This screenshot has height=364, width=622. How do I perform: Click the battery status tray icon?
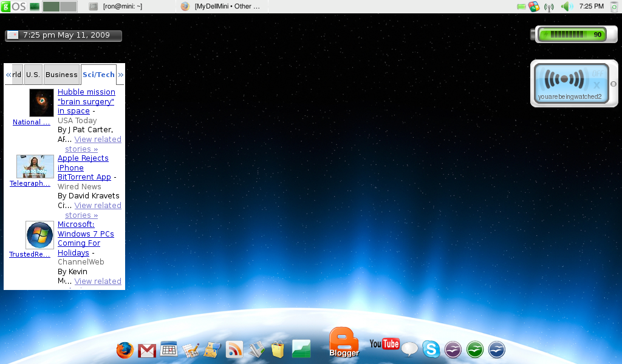pos(521,7)
